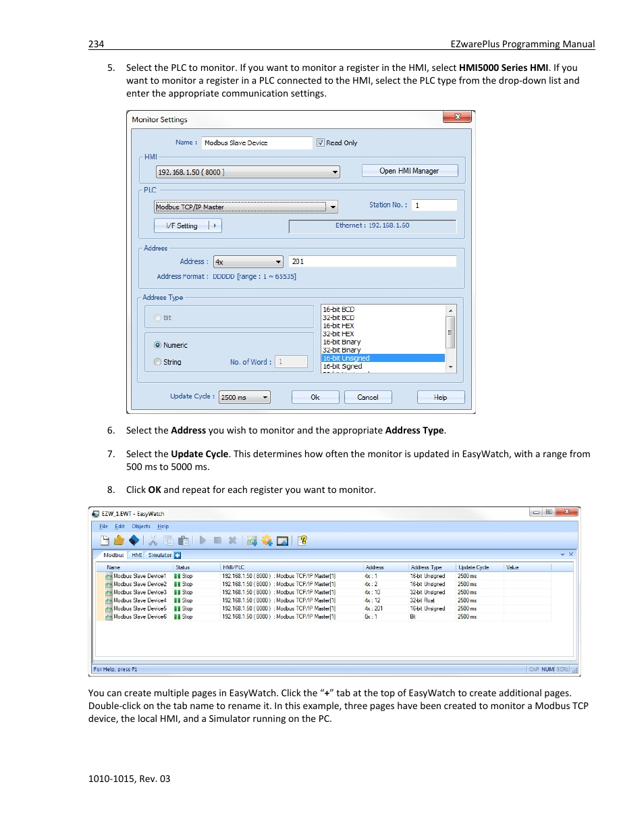Click the Run play icon in EasyWatch
The image size is (644, 834).
point(203,540)
